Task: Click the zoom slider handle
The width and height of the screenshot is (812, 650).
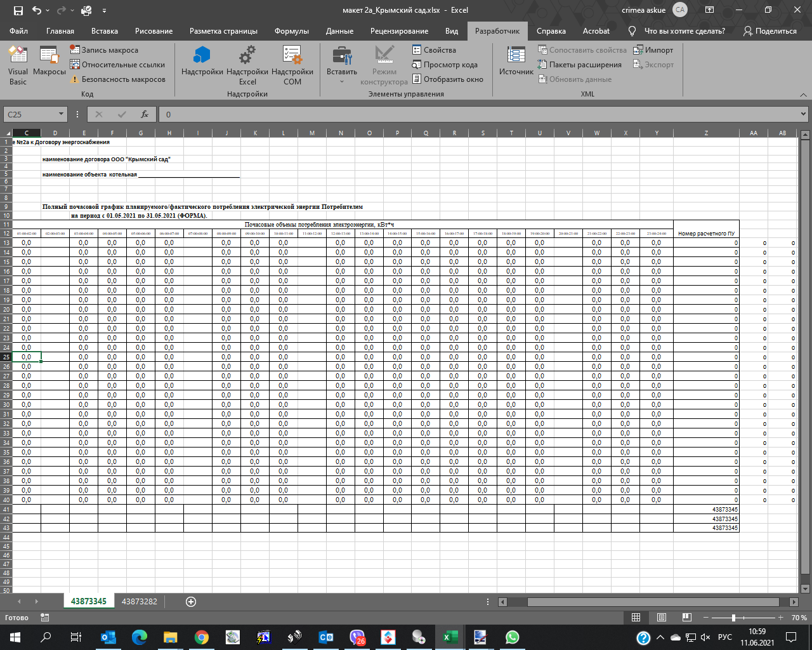Action: coord(734,618)
